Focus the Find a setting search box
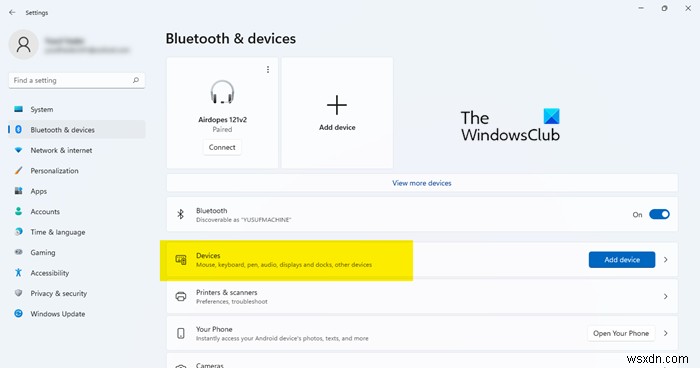Screen dimensions: 700x369 (x=77, y=80)
